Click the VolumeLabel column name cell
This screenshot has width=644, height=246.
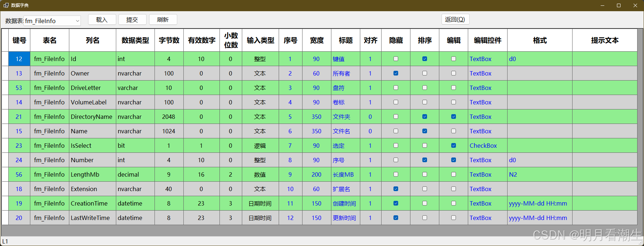point(92,102)
